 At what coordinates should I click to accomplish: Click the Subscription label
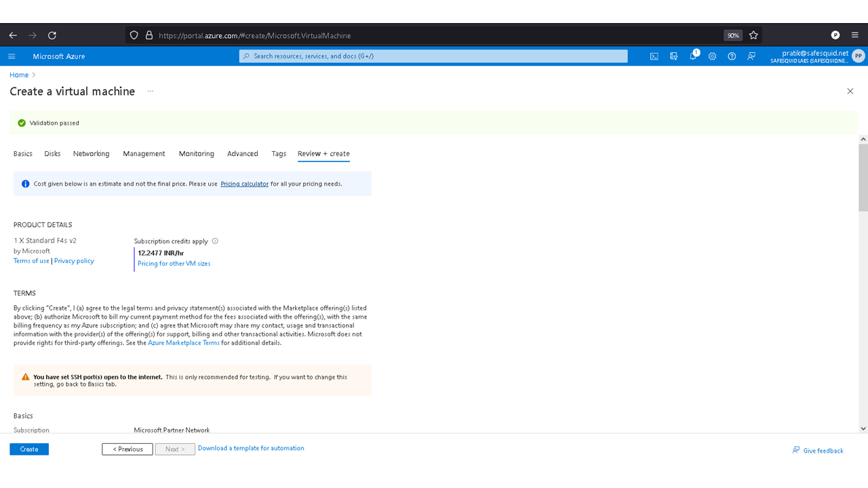[x=31, y=430]
